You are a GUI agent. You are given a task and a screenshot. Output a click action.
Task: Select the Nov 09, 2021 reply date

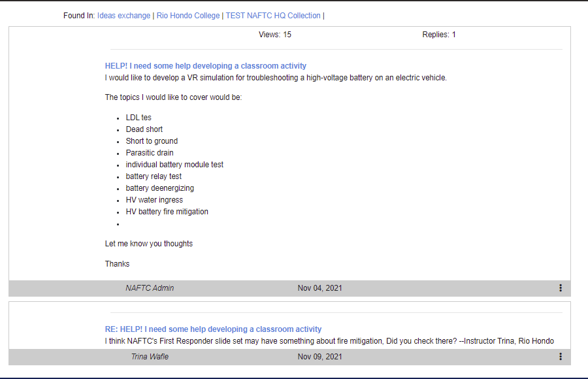tap(319, 357)
